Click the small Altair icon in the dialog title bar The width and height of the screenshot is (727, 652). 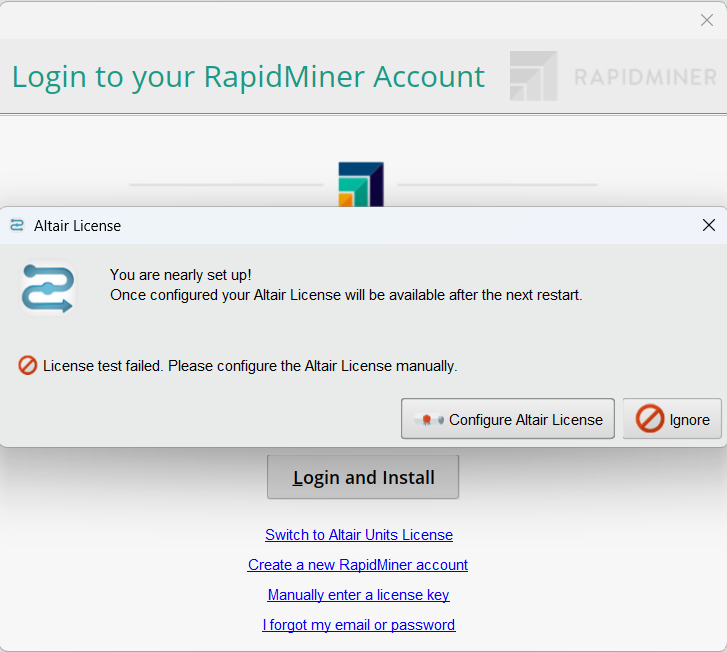pyautogui.click(x=17, y=225)
